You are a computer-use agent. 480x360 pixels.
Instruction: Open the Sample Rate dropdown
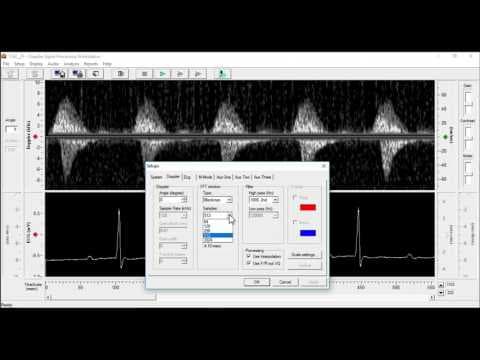click(x=173, y=215)
